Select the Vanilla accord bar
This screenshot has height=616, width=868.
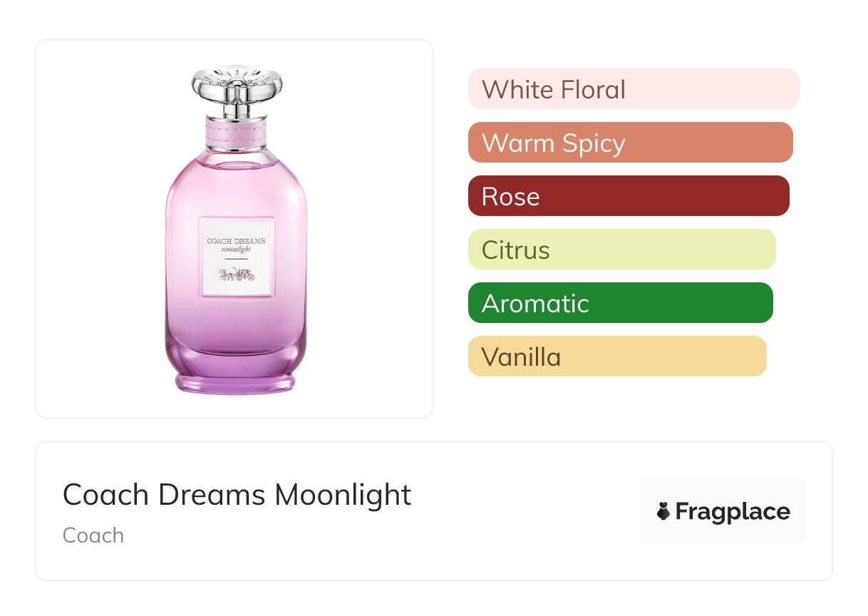tap(617, 356)
